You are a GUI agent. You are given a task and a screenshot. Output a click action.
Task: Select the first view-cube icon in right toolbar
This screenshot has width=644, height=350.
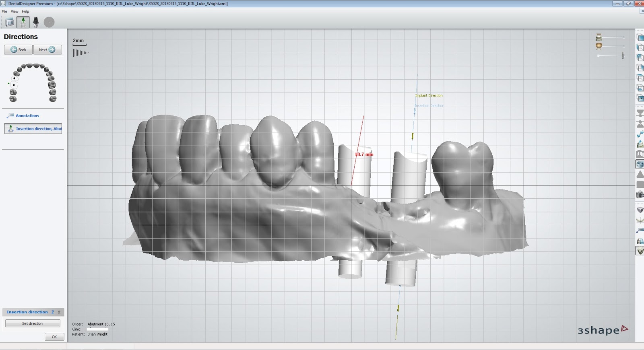click(640, 37)
